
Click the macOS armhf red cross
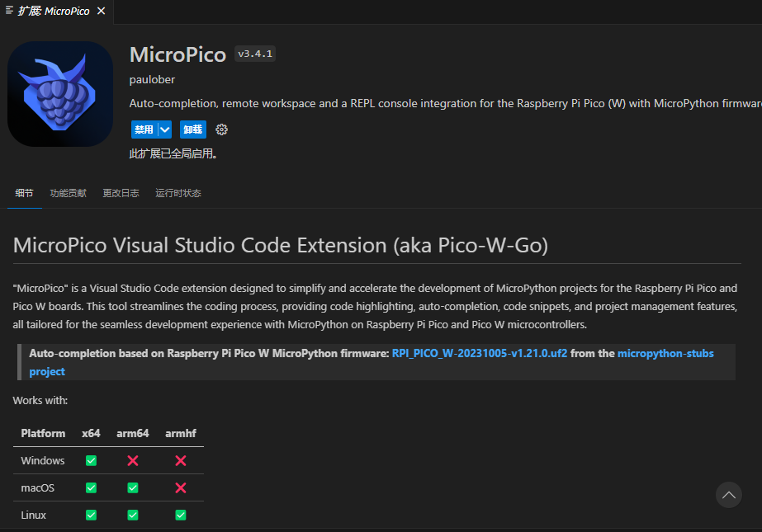coord(181,487)
